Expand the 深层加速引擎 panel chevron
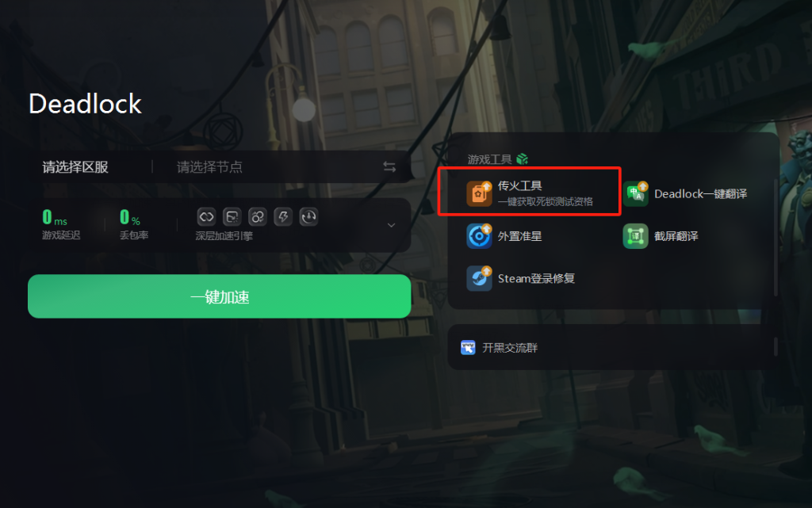This screenshot has height=508, width=812. click(392, 225)
